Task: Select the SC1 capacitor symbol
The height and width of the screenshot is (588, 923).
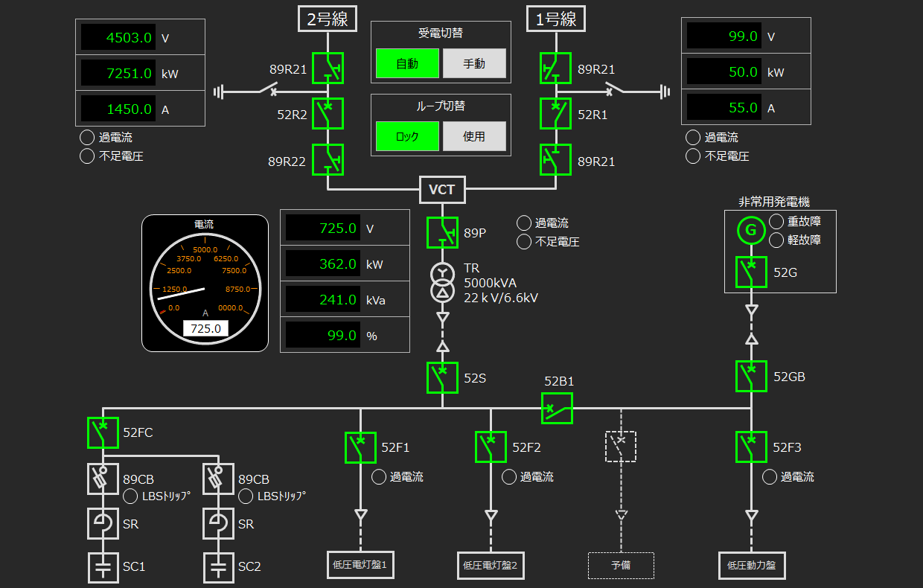Action: click(x=103, y=566)
